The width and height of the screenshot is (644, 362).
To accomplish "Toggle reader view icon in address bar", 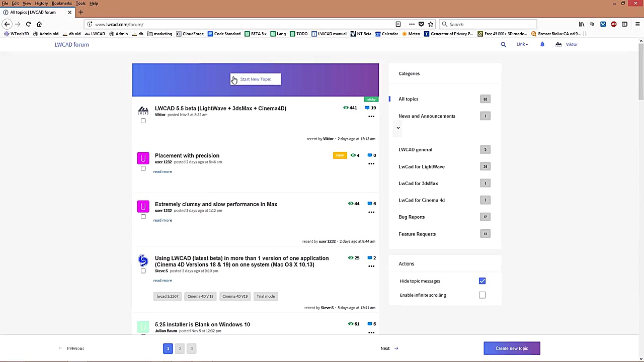I will (398, 24).
